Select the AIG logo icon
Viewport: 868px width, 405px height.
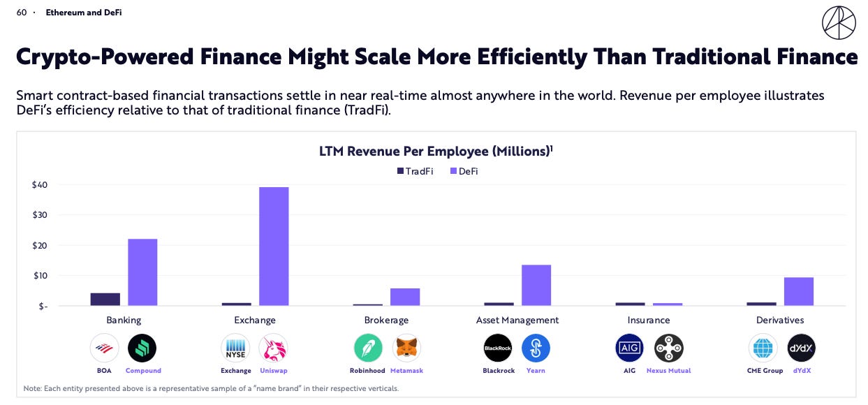(x=629, y=348)
